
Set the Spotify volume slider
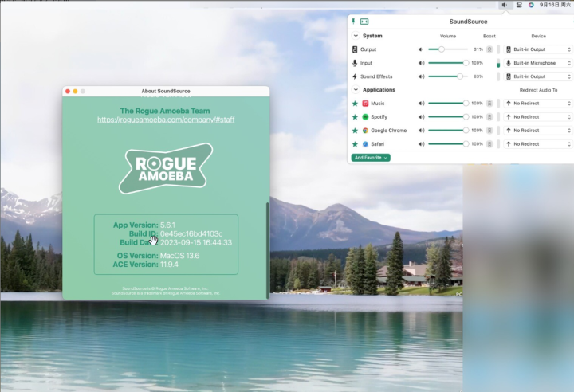pos(448,117)
